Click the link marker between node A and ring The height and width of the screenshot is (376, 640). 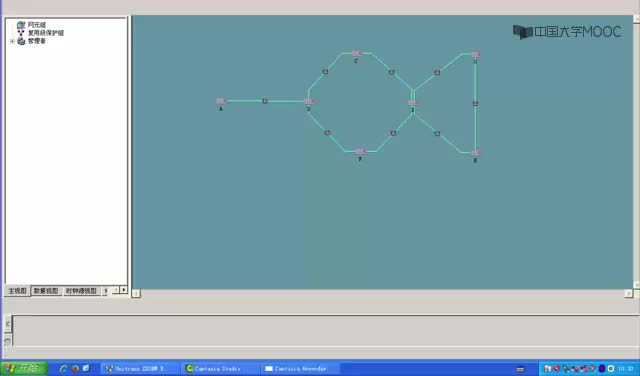coord(265,101)
